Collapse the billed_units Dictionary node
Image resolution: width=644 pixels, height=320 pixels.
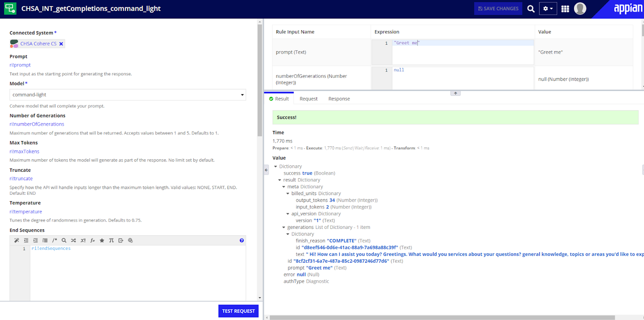click(x=287, y=193)
